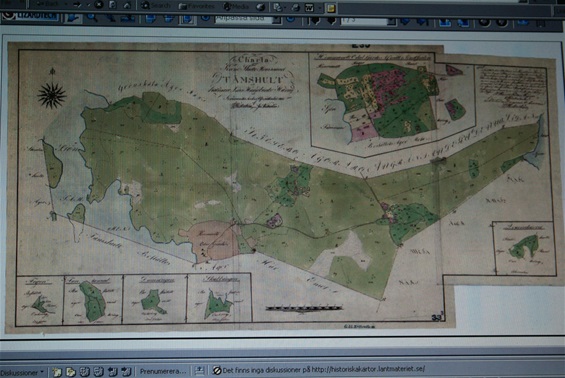565x378 pixels.
Task: Open the historiskakartor.lantmateriet.se link
Action: coord(368,369)
